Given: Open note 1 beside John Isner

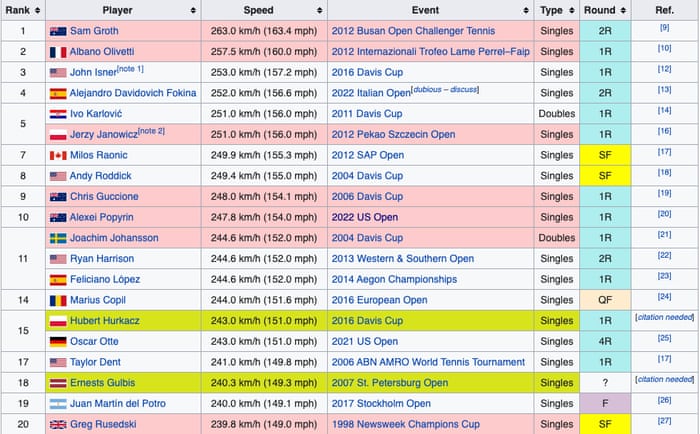Looking at the screenshot, I should coord(130,69).
